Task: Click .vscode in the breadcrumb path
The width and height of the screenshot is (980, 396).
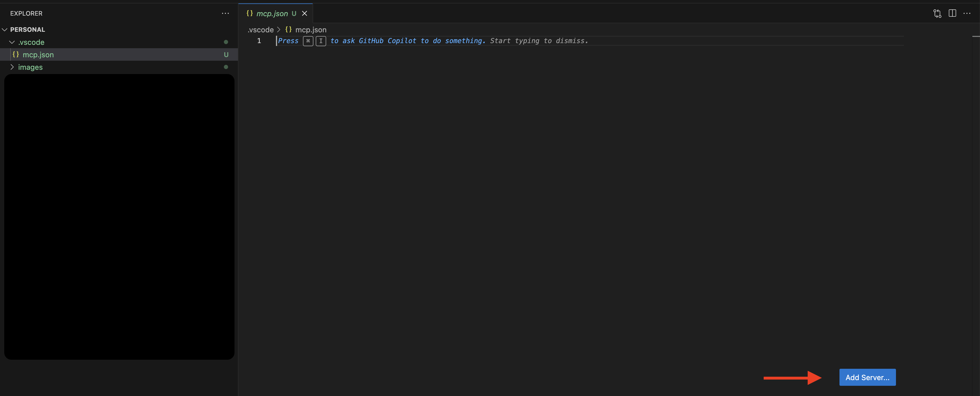Action: click(261, 30)
